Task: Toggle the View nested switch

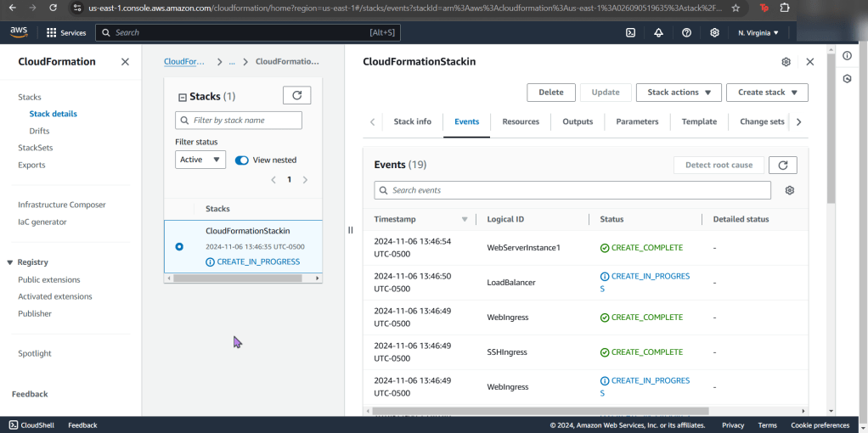Action: [242, 160]
